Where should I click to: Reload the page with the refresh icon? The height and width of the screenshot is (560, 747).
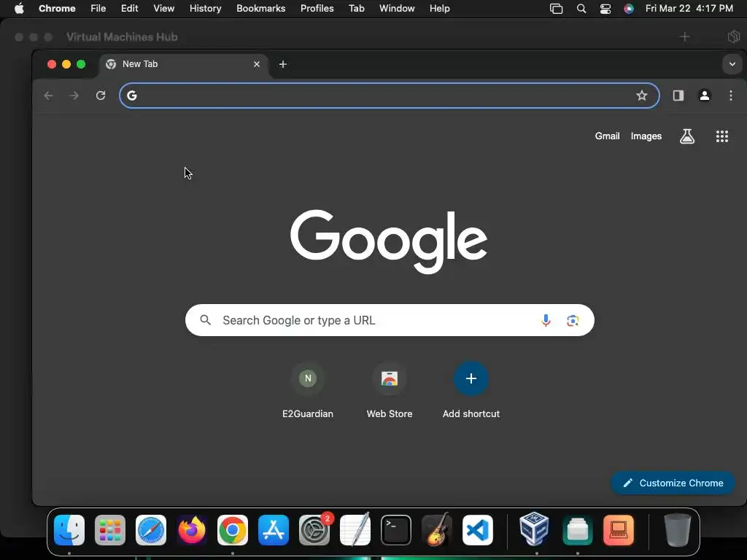pyautogui.click(x=101, y=96)
